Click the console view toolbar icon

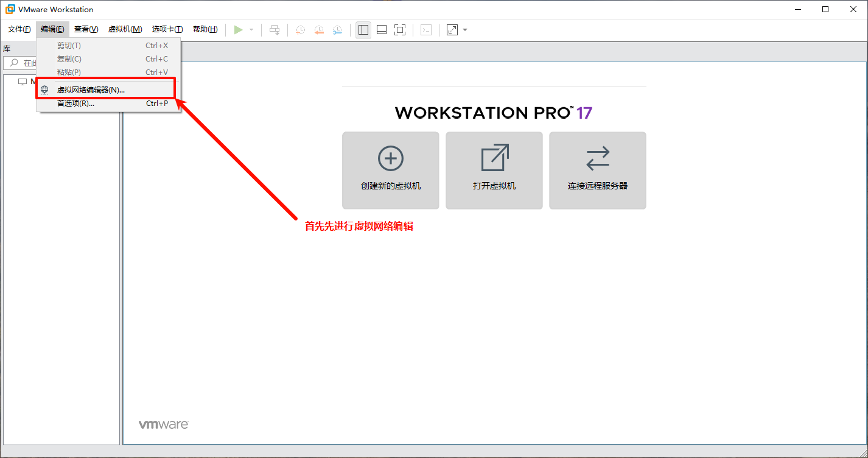point(426,30)
